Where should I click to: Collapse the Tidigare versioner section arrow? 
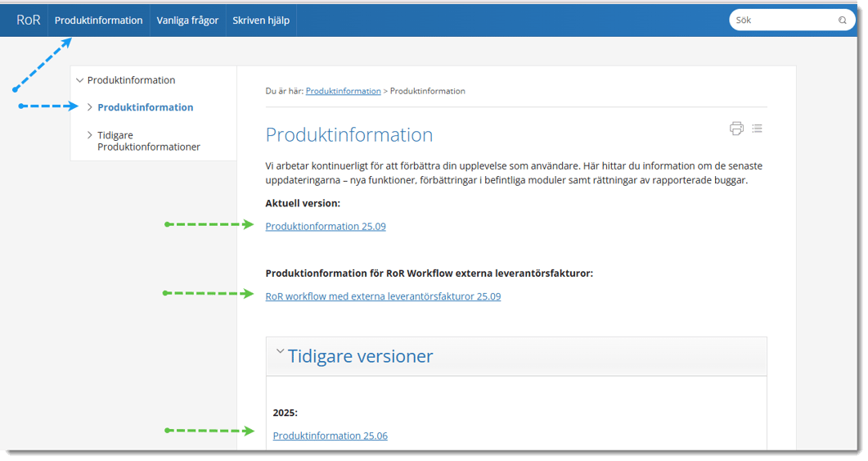click(x=280, y=352)
